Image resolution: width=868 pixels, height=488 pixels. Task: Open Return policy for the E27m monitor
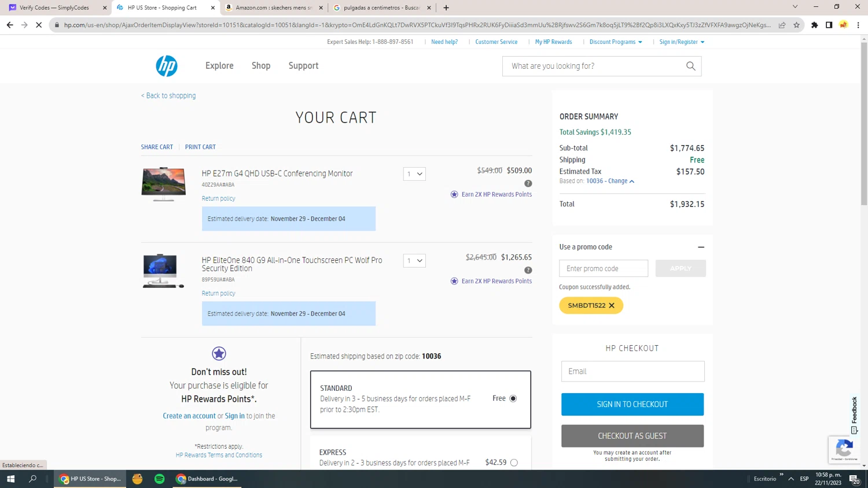(218, 198)
